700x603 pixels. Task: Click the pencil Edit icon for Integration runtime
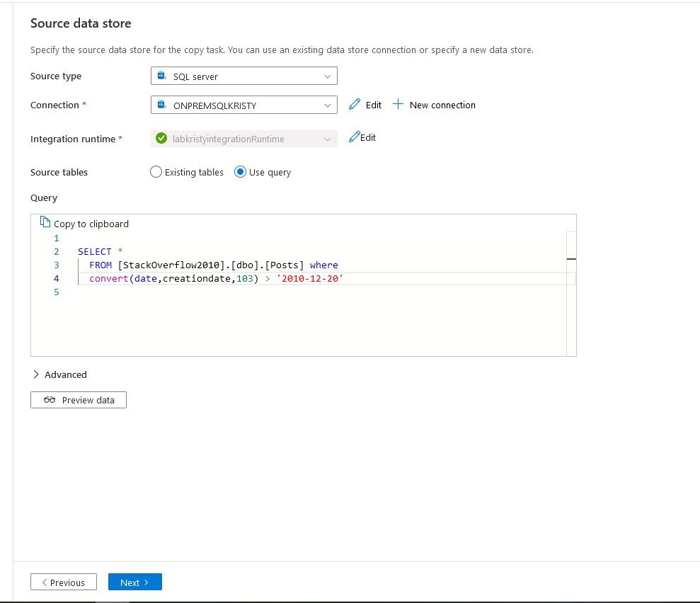point(355,137)
